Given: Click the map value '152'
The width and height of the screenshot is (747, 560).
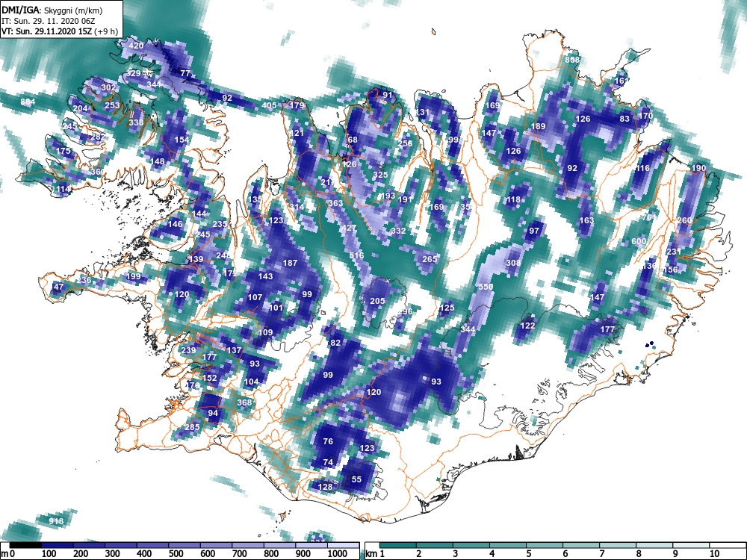Looking at the screenshot, I should coord(210,378).
